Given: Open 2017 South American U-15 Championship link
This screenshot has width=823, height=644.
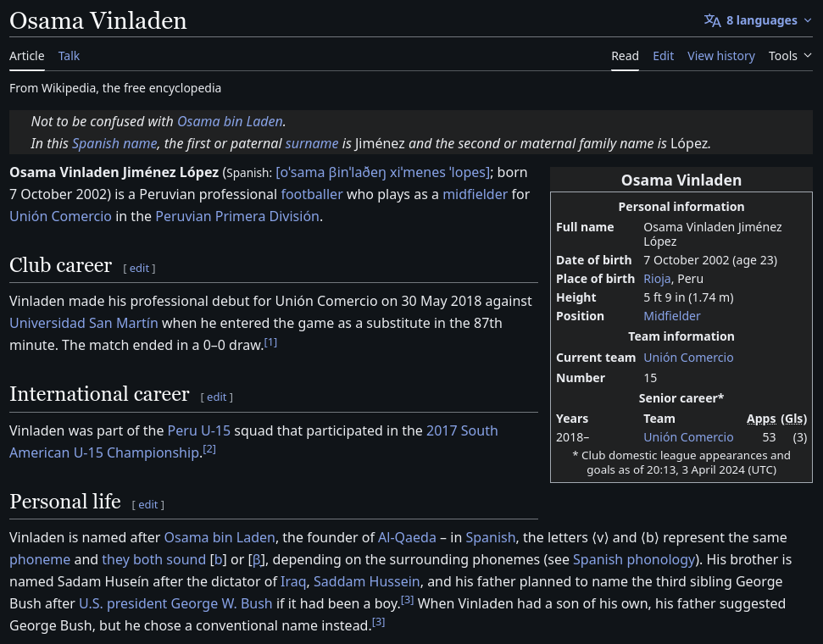Looking at the screenshot, I should click(x=253, y=441).
